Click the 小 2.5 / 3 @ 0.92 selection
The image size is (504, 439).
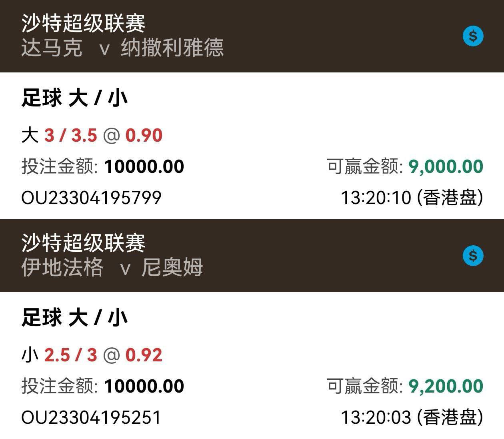click(x=92, y=355)
